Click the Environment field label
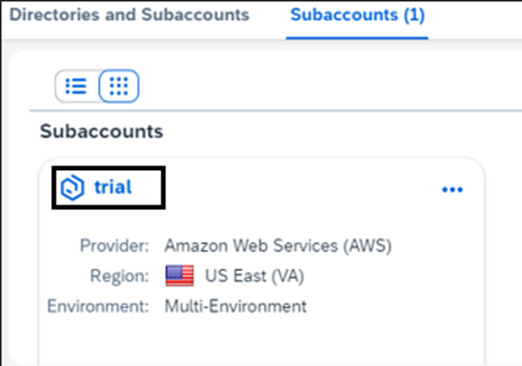Viewport: 522px width, 366px height. tap(98, 306)
